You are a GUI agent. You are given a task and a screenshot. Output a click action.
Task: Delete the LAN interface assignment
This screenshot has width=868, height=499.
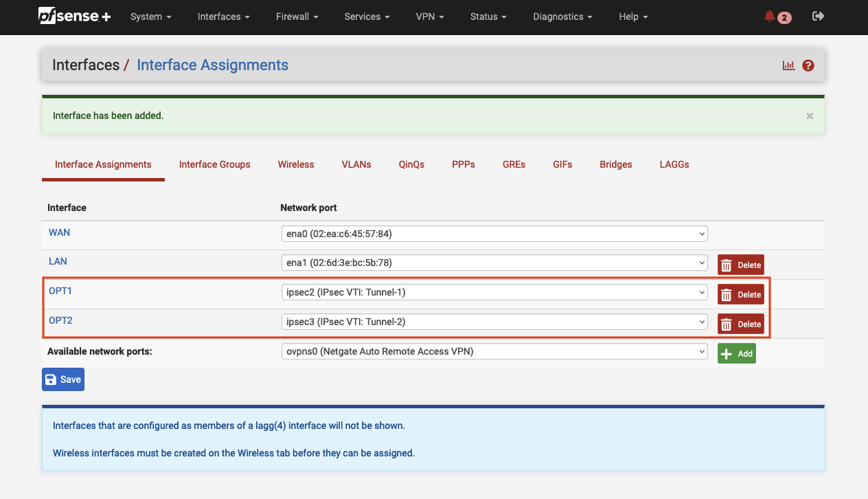(740, 265)
